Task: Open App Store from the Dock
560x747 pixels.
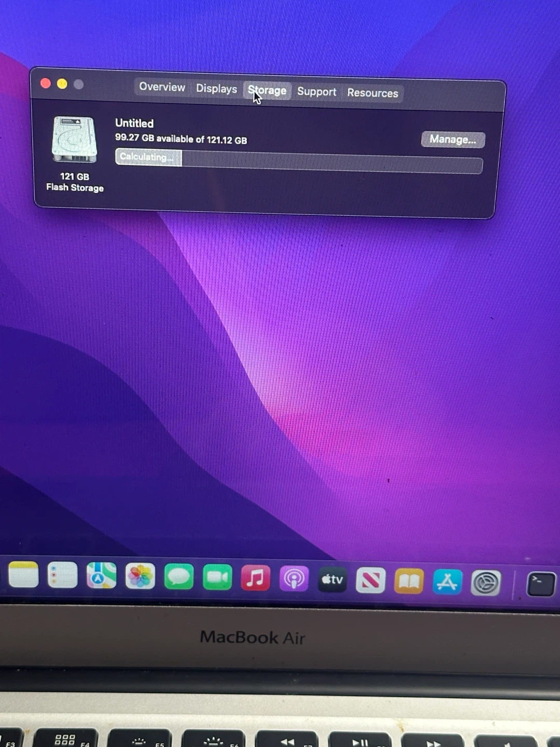Action: [447, 582]
